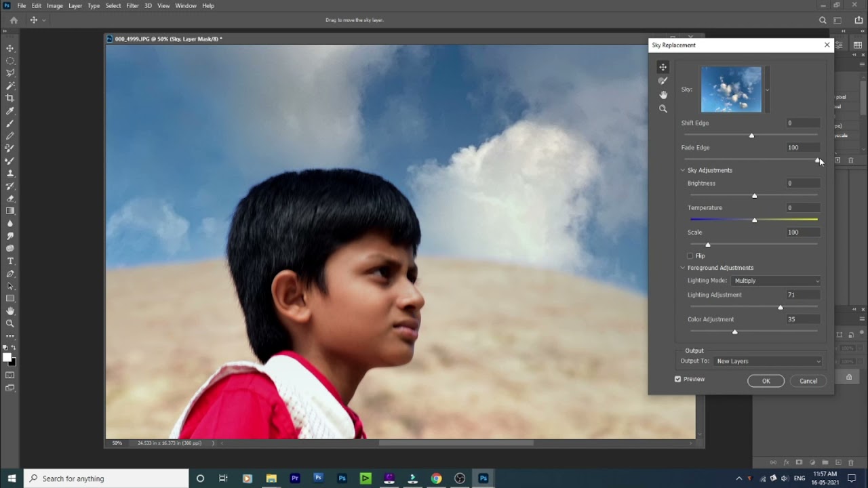Open the Image menu

pos(55,5)
